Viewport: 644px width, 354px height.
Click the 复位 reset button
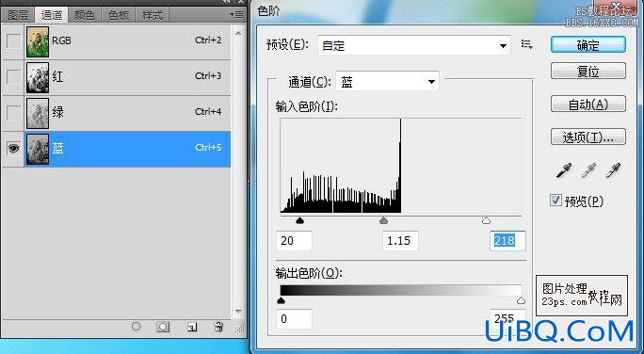tap(588, 71)
